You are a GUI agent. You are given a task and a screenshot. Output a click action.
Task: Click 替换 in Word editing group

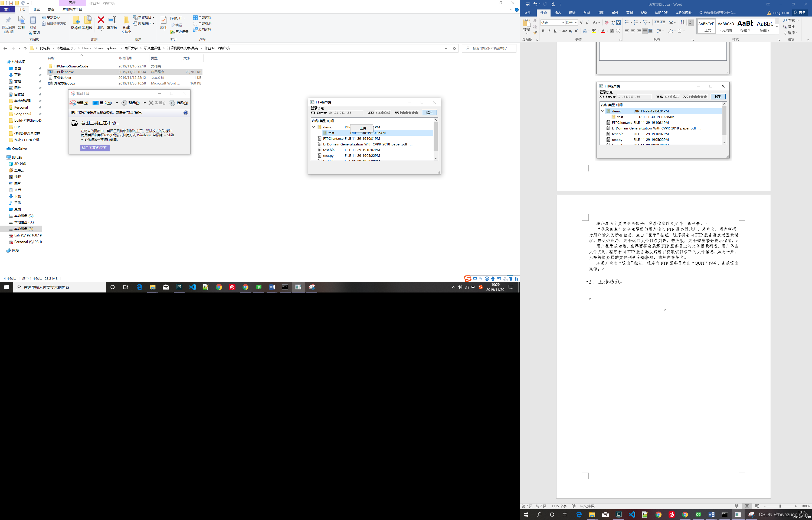[x=789, y=27]
